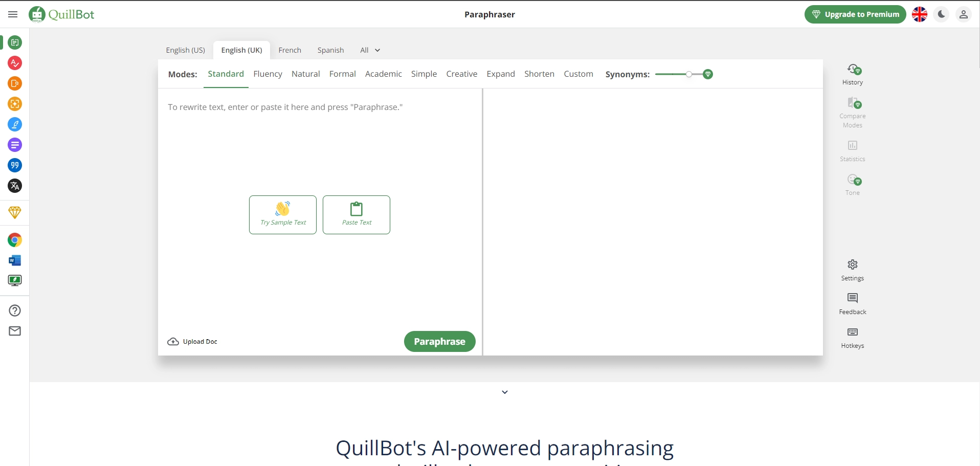Open the AI Detector tool
This screenshot has height=466, width=980.
click(x=15, y=104)
